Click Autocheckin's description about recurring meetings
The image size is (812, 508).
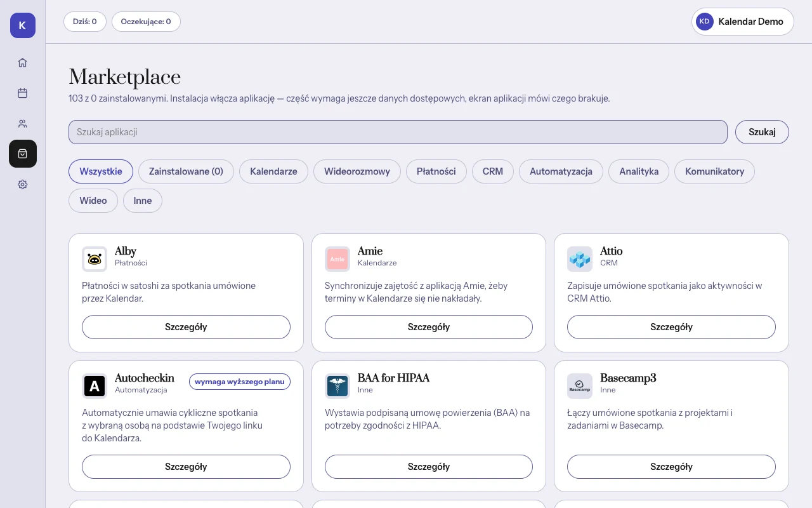[173, 425]
